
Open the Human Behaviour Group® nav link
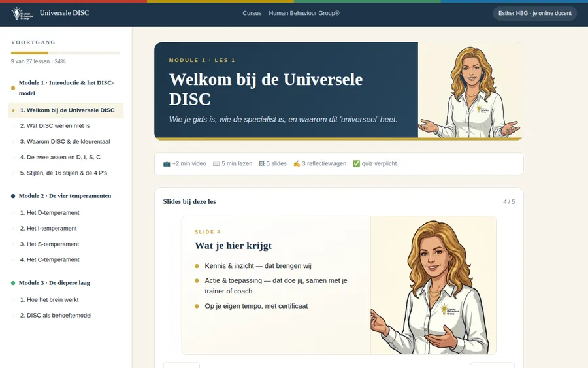[x=304, y=13]
